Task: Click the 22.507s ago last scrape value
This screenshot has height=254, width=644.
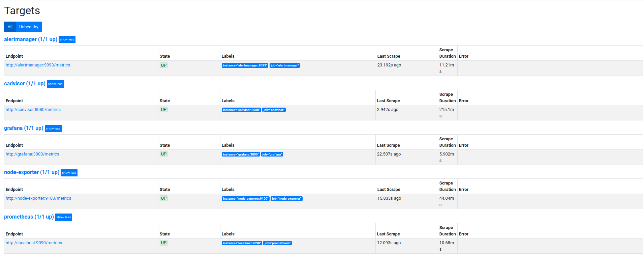Action: pyautogui.click(x=389, y=154)
